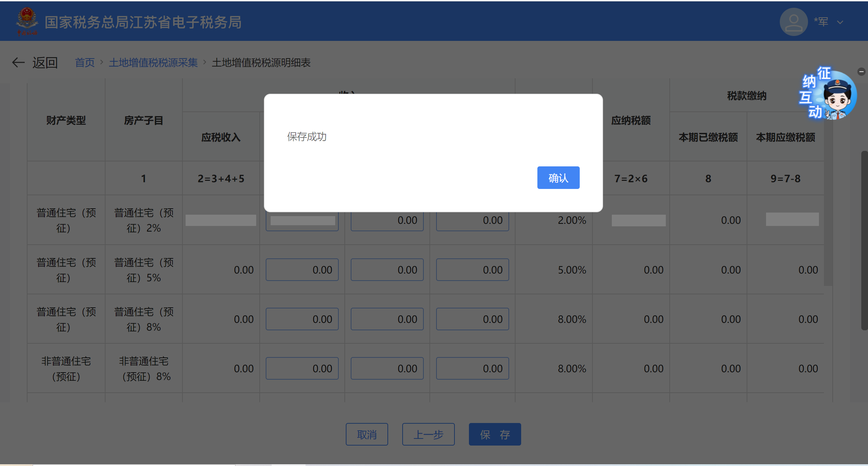Click first input in 普通住宅(预征)5% row

[302, 270]
